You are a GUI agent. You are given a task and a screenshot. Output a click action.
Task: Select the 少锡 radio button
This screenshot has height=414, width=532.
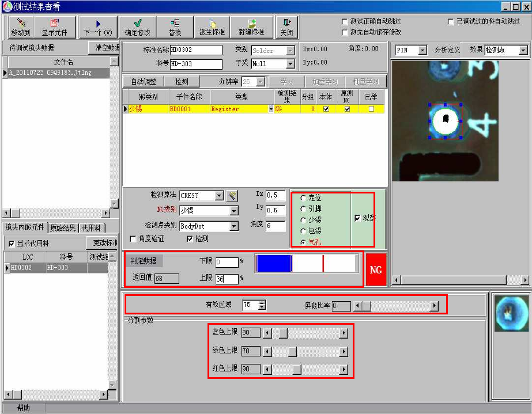(x=303, y=220)
